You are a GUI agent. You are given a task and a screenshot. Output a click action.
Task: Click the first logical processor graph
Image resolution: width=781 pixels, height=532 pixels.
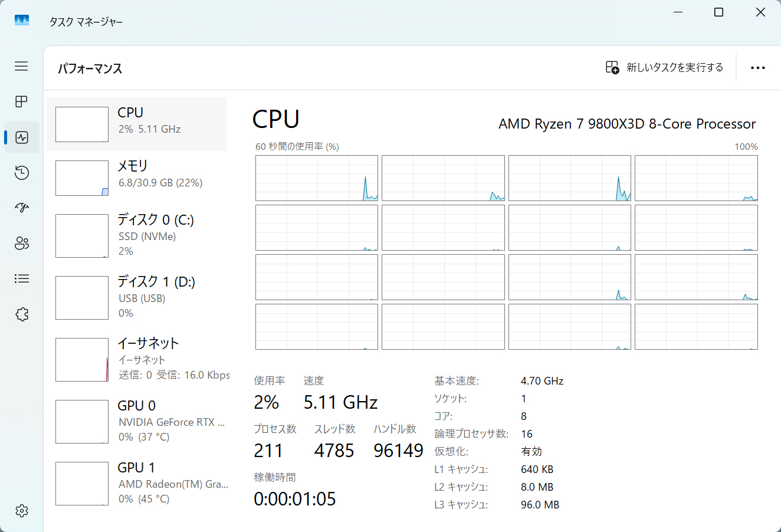tap(316, 178)
